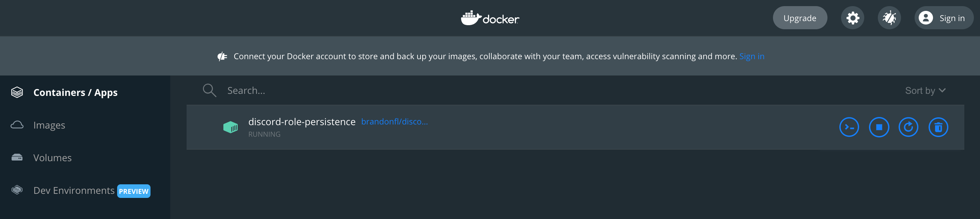Open the troubleshoot bug icon
The width and height of the screenshot is (980, 219).
point(889,17)
